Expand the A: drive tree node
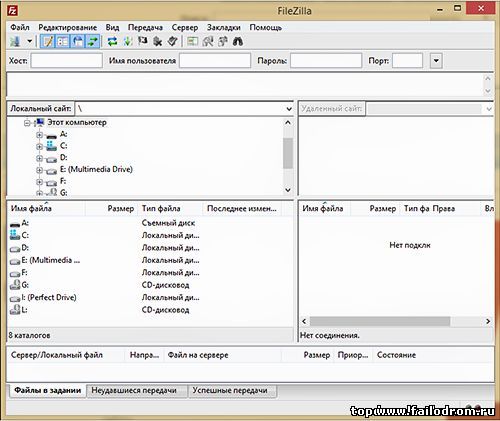The height and width of the screenshot is (421, 500). click(x=39, y=135)
